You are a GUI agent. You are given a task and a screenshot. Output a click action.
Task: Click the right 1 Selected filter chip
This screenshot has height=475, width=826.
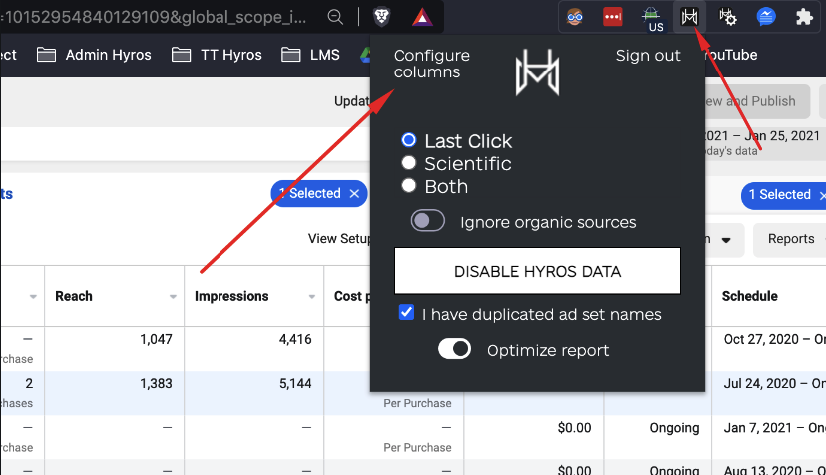point(783,195)
